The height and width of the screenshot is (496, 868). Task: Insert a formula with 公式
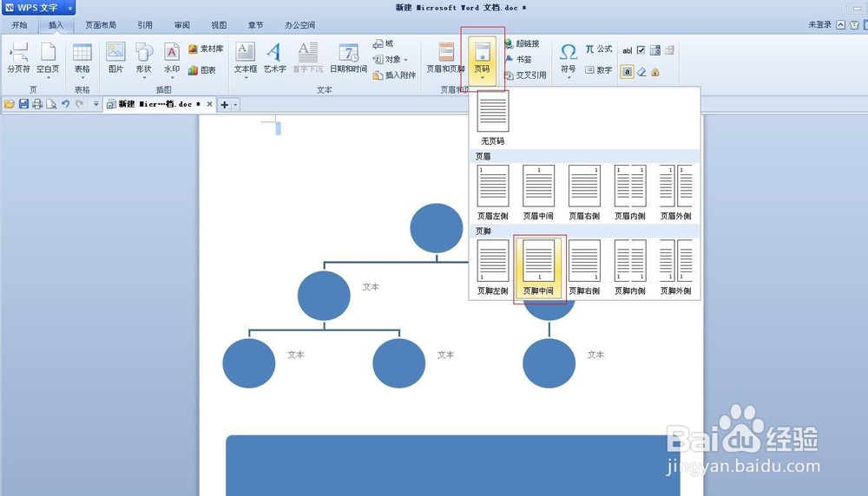pyautogui.click(x=599, y=49)
